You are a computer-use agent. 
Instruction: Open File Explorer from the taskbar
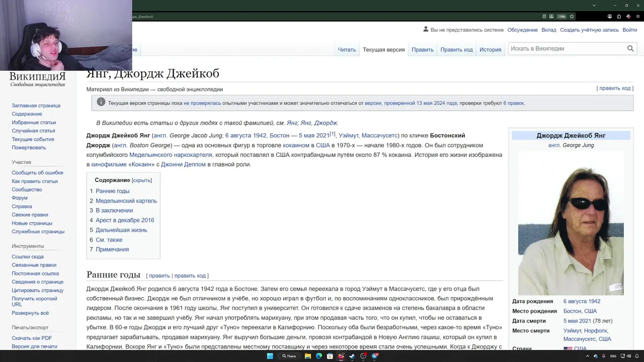click(308, 356)
